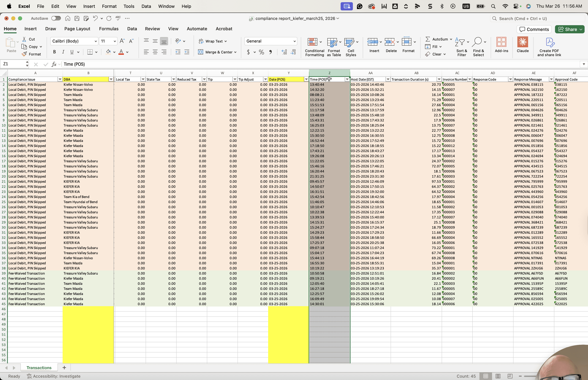Click the Percent Style icon
Viewport: 588px width, 380px height.
click(x=262, y=52)
